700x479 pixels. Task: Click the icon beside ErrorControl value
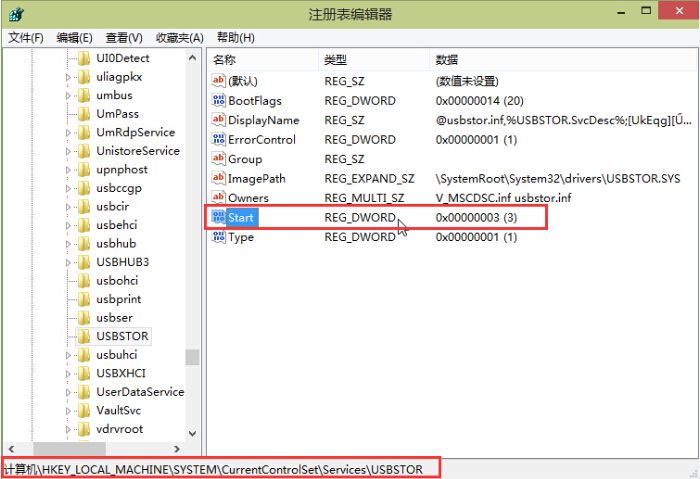point(219,140)
